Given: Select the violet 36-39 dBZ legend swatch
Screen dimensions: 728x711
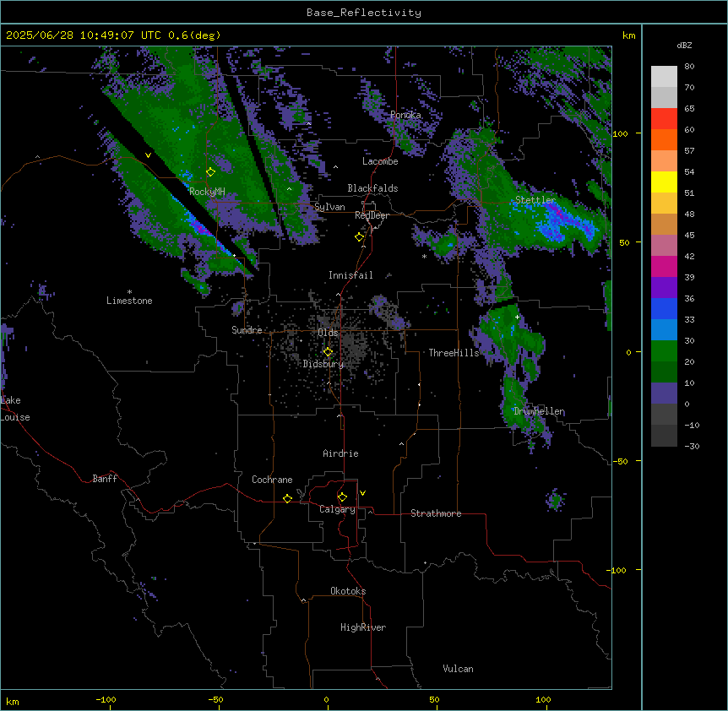Looking at the screenshot, I should coord(664,288).
